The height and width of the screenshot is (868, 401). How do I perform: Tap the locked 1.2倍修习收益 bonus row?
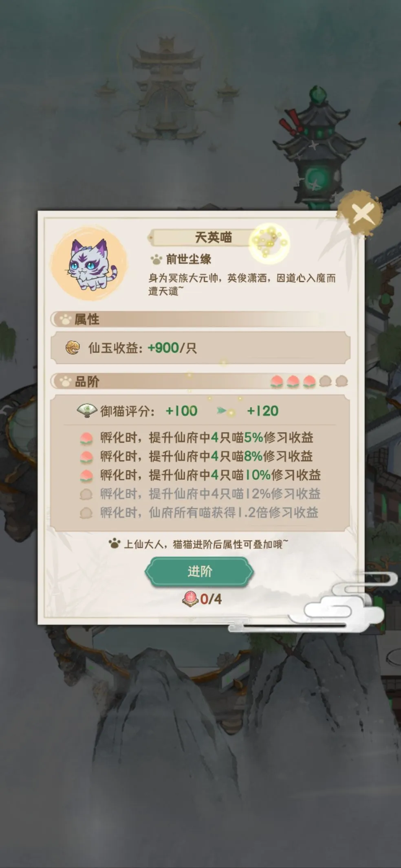[x=199, y=513]
